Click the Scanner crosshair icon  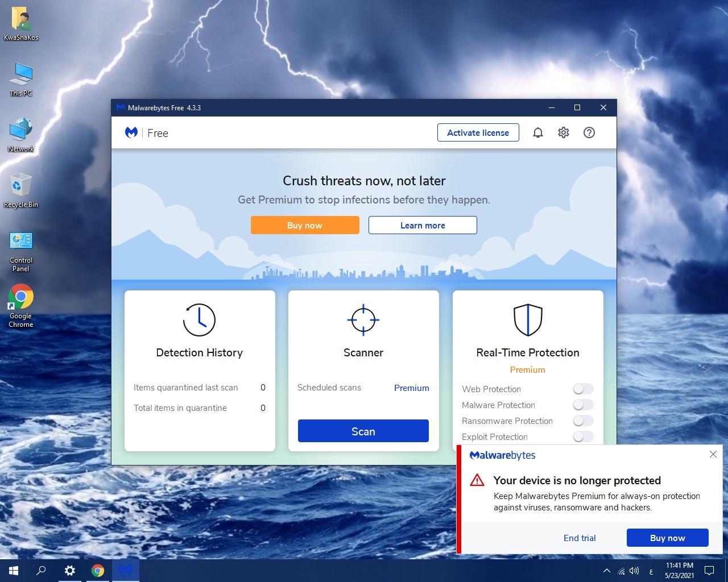[363, 319]
